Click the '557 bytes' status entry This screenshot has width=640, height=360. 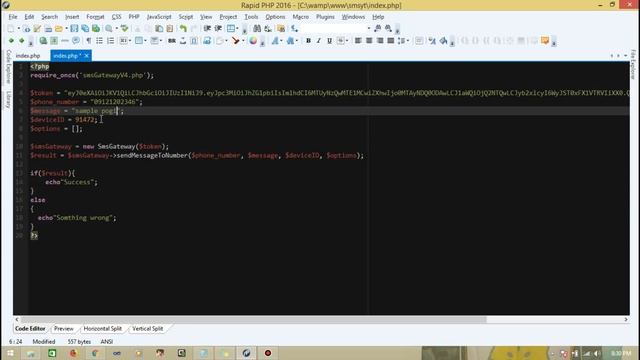[79, 342]
